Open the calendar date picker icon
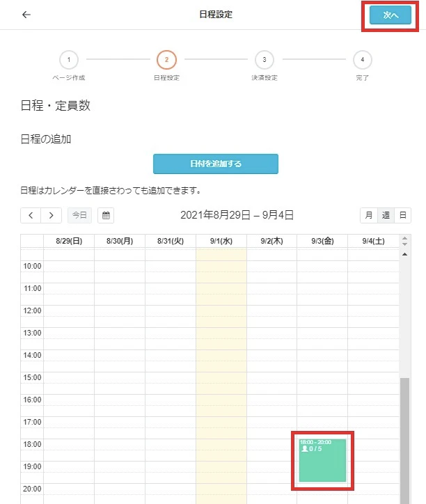This screenshot has width=426, height=504. point(106,215)
